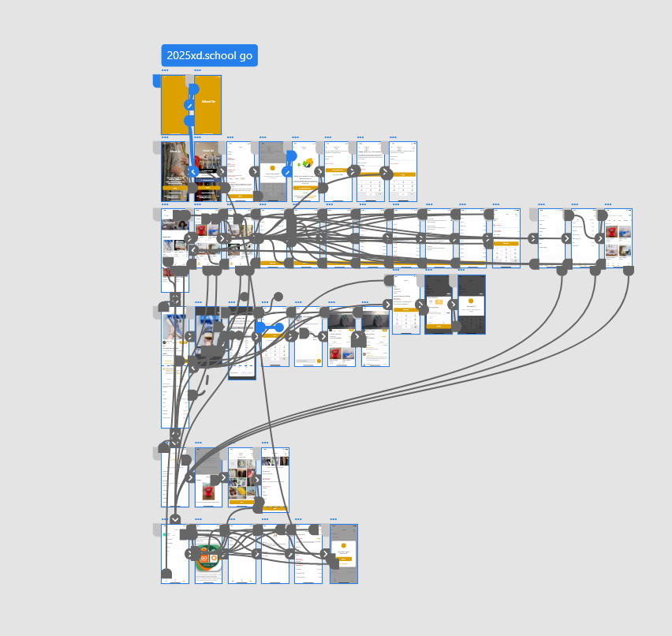Image resolution: width=672 pixels, height=636 pixels.
Task: Select the last keypad artboard in second row
Action: pyautogui.click(x=403, y=185)
